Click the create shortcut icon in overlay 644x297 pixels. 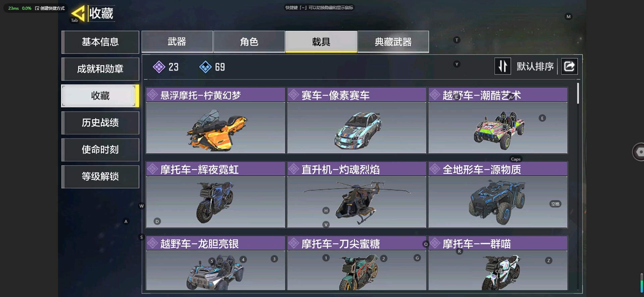click(x=37, y=8)
